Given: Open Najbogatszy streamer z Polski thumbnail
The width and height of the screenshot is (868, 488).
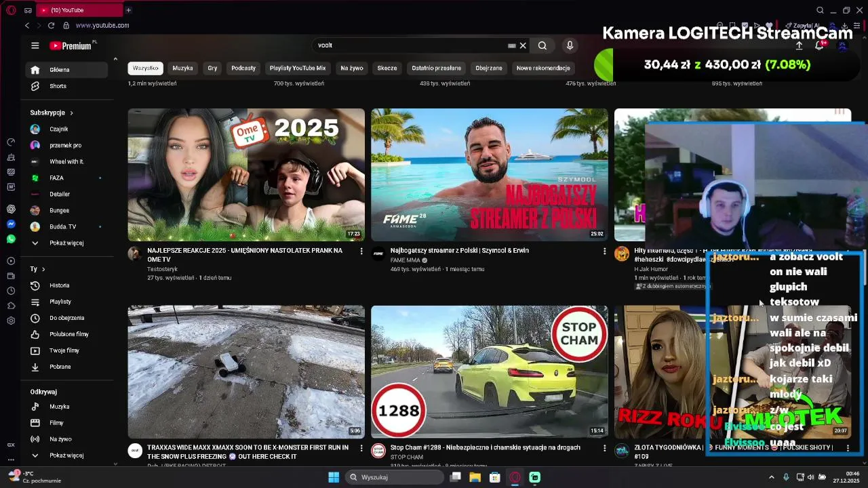Looking at the screenshot, I should coord(490,175).
